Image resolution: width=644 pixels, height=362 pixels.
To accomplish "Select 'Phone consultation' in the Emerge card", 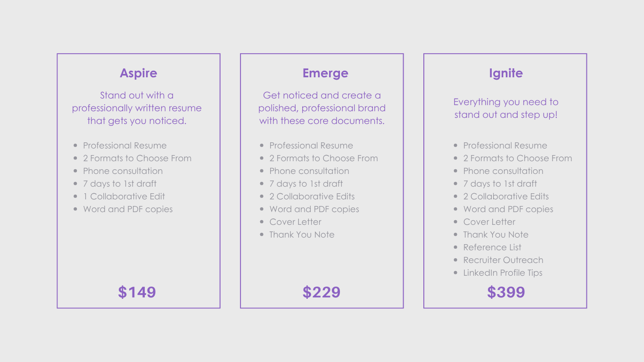I will (309, 171).
